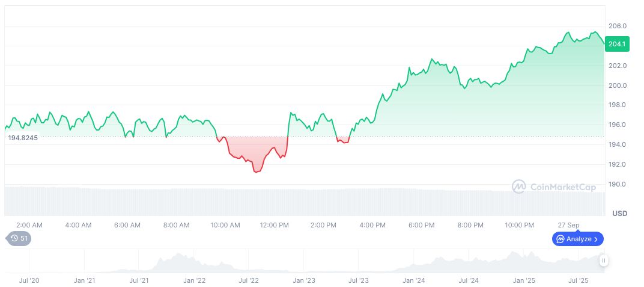Click Jul '23 in the navigator timeline
The image size is (644, 287).
tap(359, 280)
